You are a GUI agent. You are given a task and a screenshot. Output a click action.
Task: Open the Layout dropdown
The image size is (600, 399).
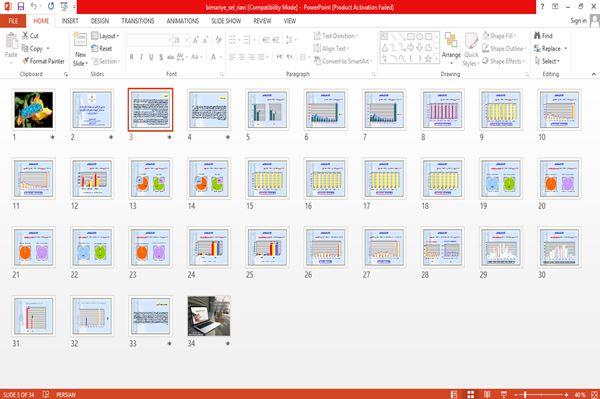pos(105,36)
